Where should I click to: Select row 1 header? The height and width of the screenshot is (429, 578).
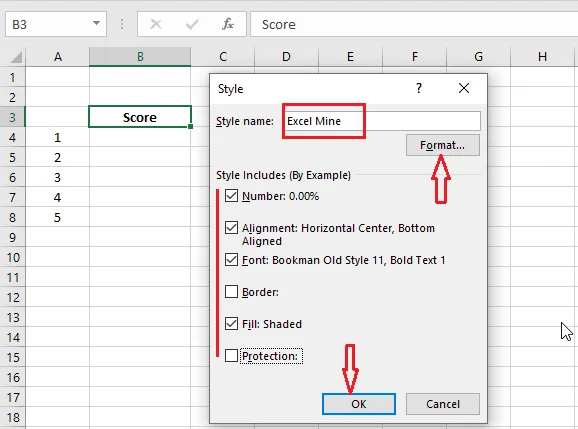click(13, 77)
